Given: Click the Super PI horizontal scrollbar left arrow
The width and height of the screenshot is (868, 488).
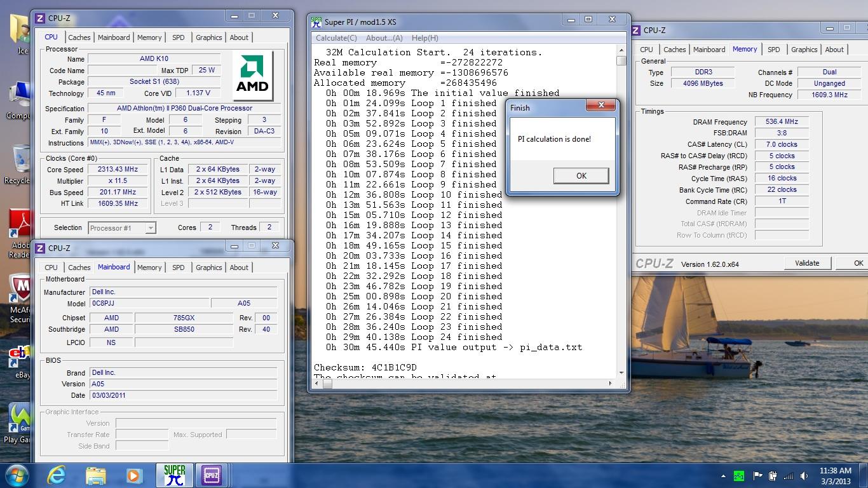Looking at the screenshot, I should point(316,383).
